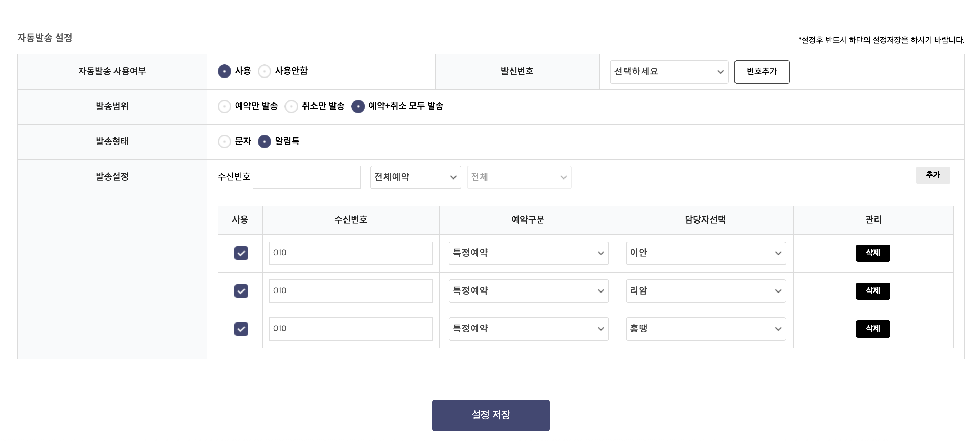
Task: Open the 전체예약 dropdown
Action: point(416,177)
